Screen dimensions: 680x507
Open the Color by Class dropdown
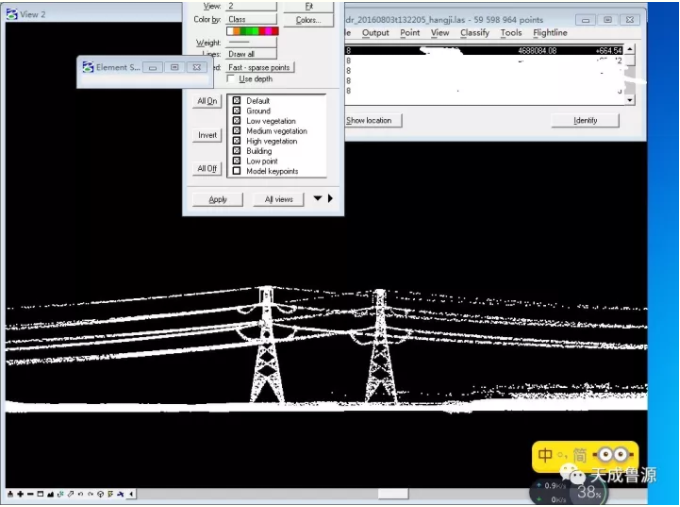[x=251, y=19]
